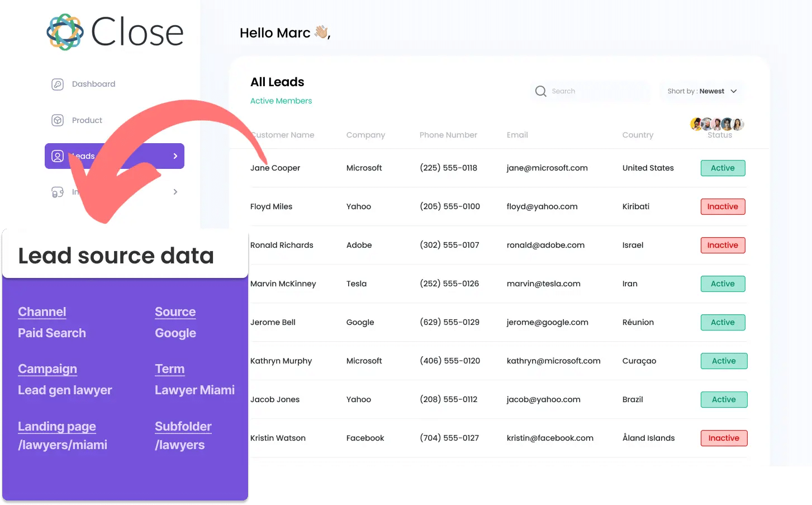This screenshot has height=505, width=812.
Task: Expand the Leads menu chevron
Action: [x=175, y=156]
